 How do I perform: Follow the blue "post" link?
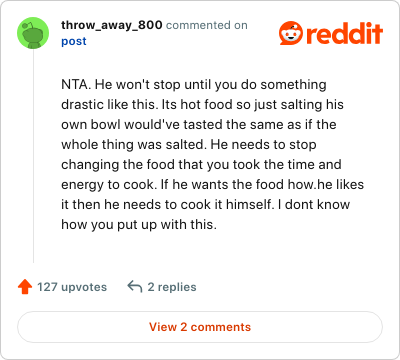74,41
